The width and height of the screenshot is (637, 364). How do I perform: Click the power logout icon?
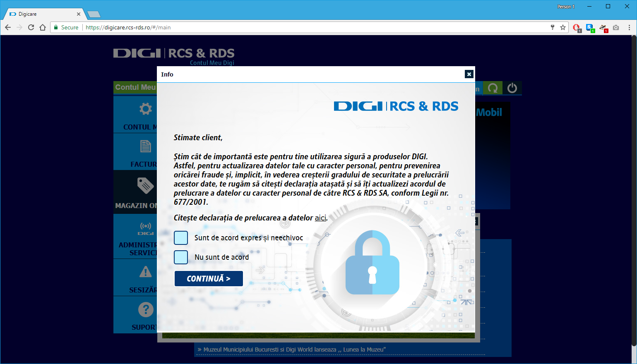click(512, 88)
